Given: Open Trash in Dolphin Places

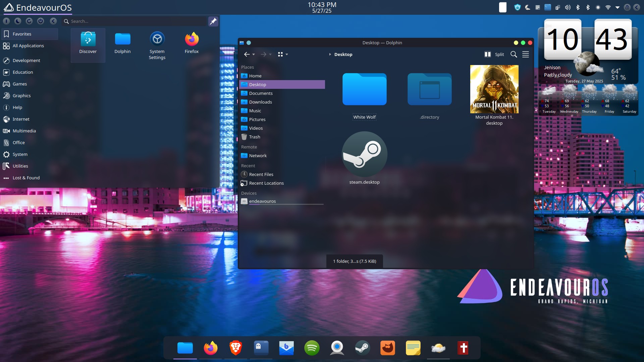Looking at the screenshot, I should (282, 137).
